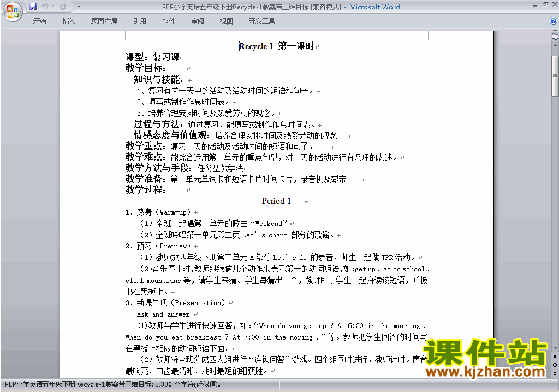This screenshot has height=392, width=559.
Task: Click the centered 'Period 1' text
Action: click(x=276, y=201)
